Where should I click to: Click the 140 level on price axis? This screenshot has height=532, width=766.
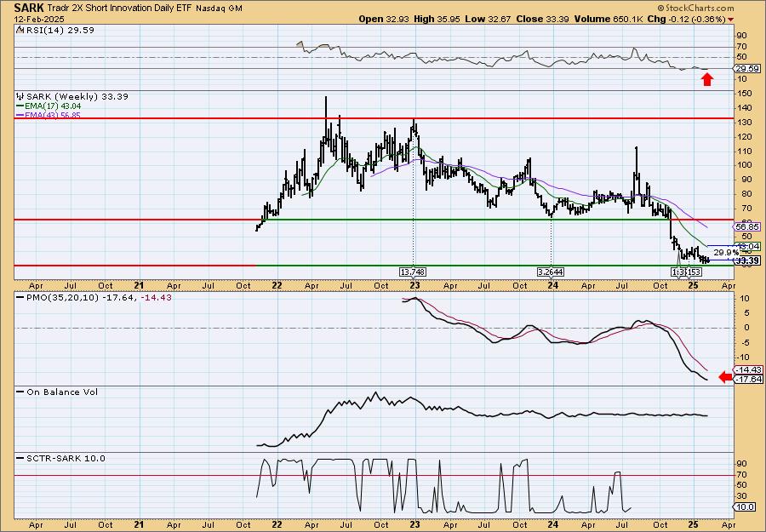tap(745, 108)
